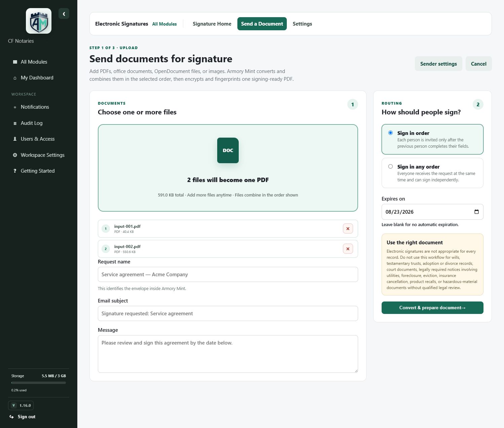The width and height of the screenshot is (504, 428).
Task: Click the Notifications dot icon
Action: 15,107
